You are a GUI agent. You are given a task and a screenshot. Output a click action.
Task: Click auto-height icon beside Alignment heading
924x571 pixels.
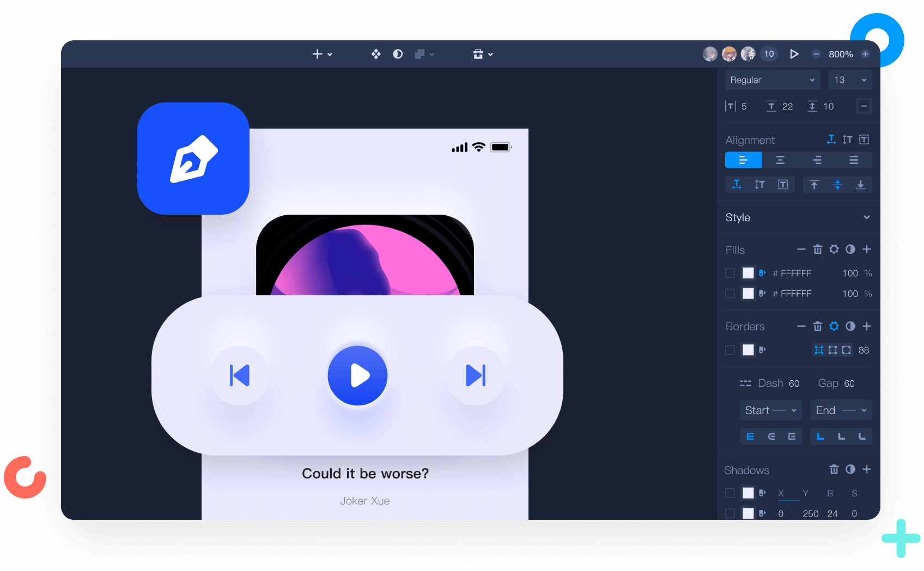tap(847, 139)
